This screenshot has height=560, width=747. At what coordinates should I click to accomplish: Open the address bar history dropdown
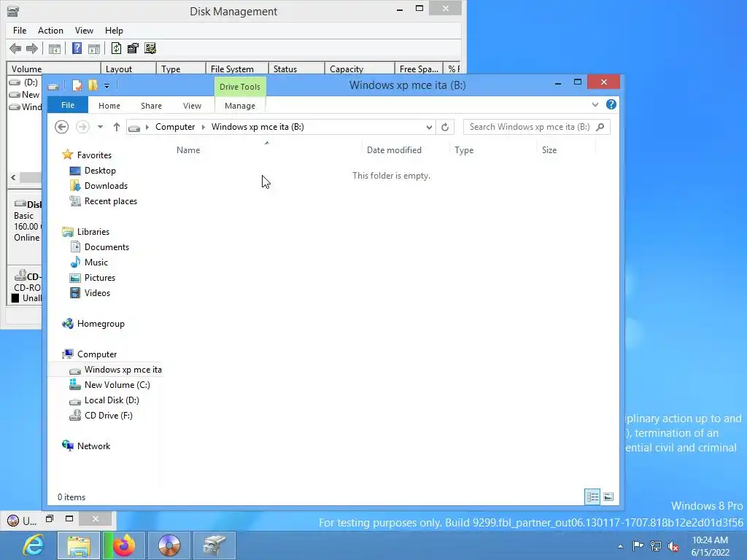(x=429, y=127)
